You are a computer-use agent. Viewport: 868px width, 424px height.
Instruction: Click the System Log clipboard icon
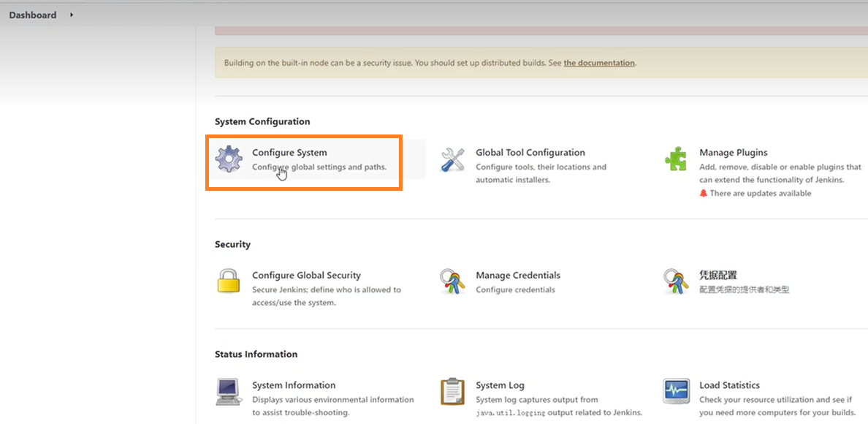point(453,392)
